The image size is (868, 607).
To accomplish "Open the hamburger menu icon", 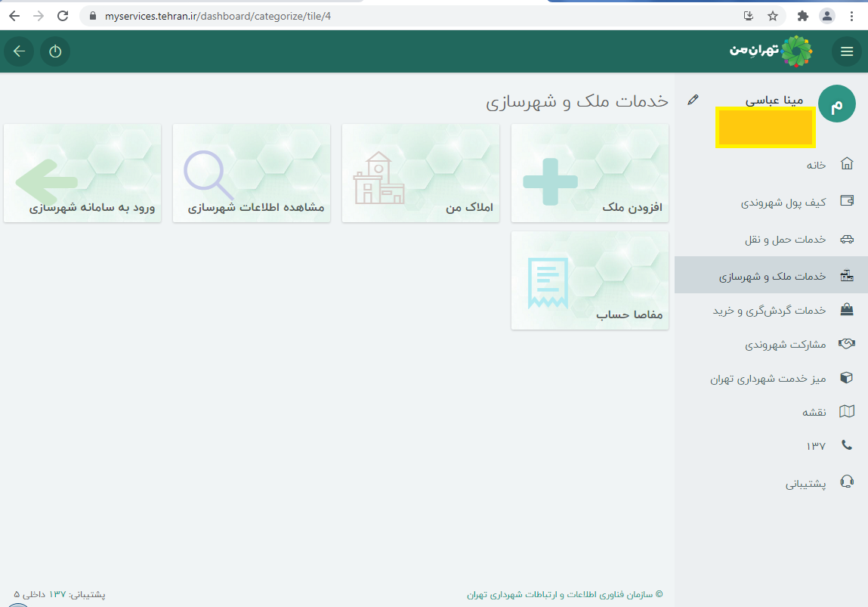I will coord(847,51).
